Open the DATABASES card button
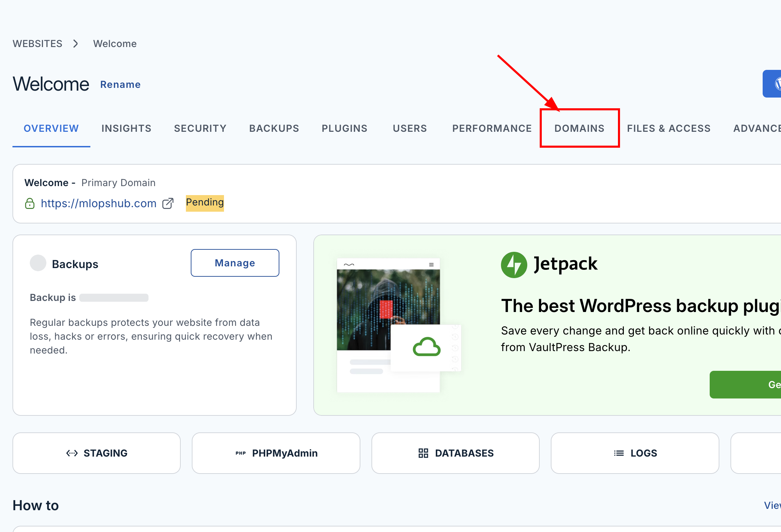 click(456, 453)
